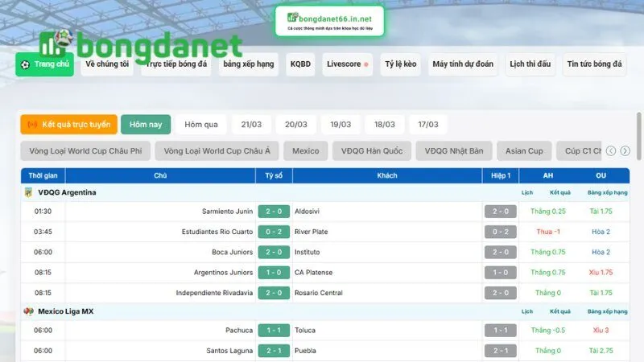Open the Livescore page
Image resolution: width=644 pixels, height=362 pixels.
[x=348, y=64]
